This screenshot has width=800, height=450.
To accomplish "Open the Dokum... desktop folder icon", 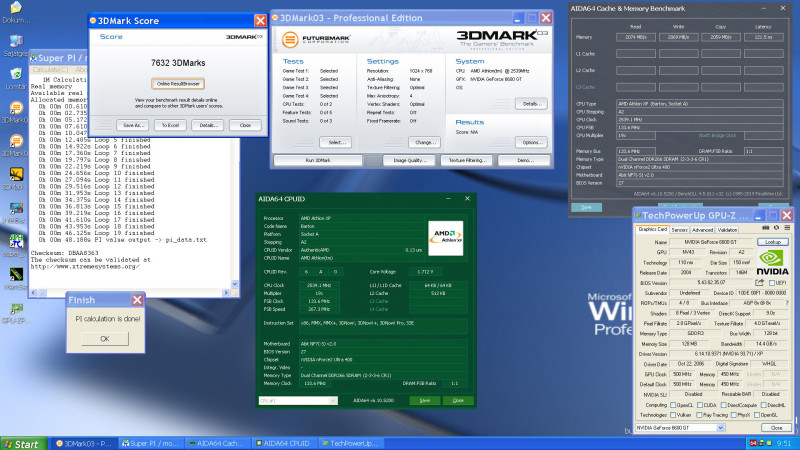I will point(16,12).
